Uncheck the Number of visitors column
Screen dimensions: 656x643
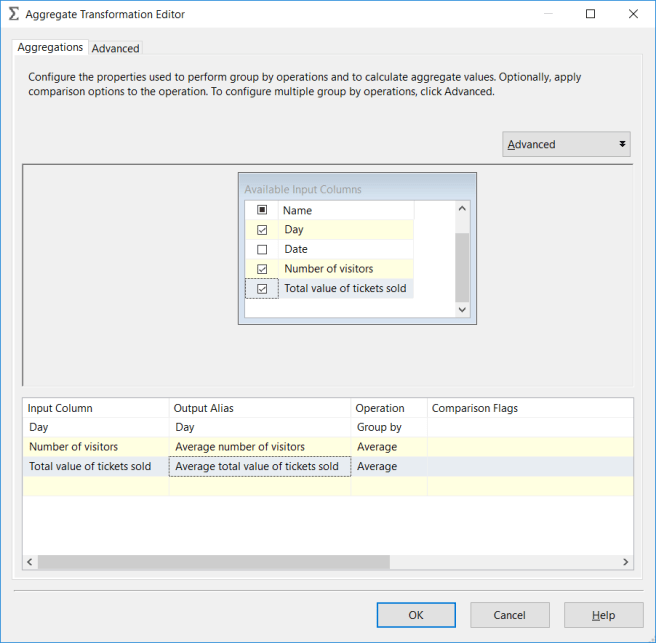(x=262, y=269)
